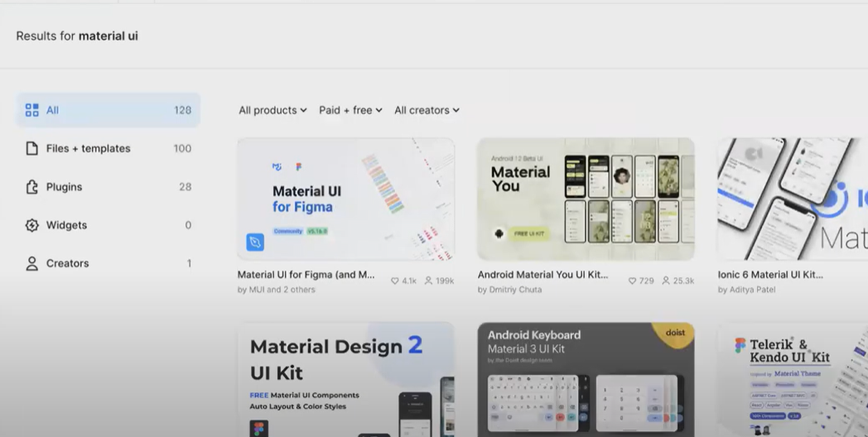The width and height of the screenshot is (868, 437).
Task: Open Material UI for Figma thumbnail
Action: click(x=346, y=199)
